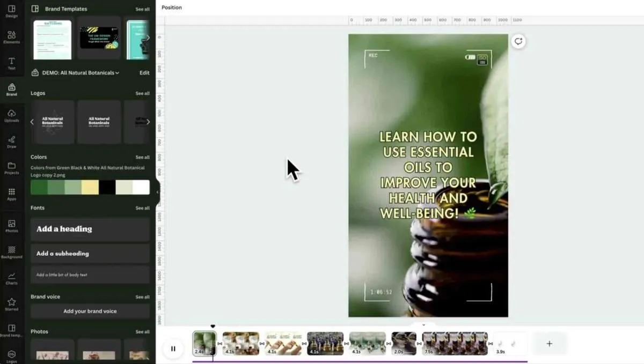Collapse the side panel with handle arrow
Image resolution: width=644 pixels, height=364 pixels.
pos(157,192)
